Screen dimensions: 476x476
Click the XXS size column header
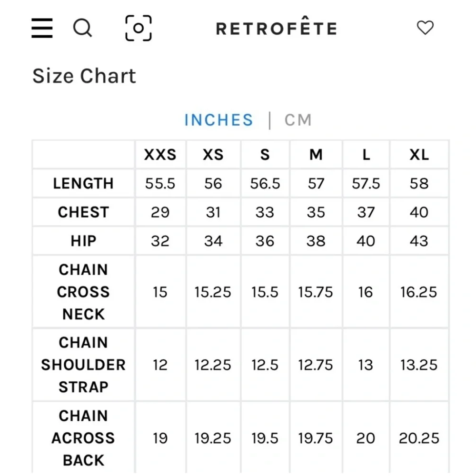(160, 155)
